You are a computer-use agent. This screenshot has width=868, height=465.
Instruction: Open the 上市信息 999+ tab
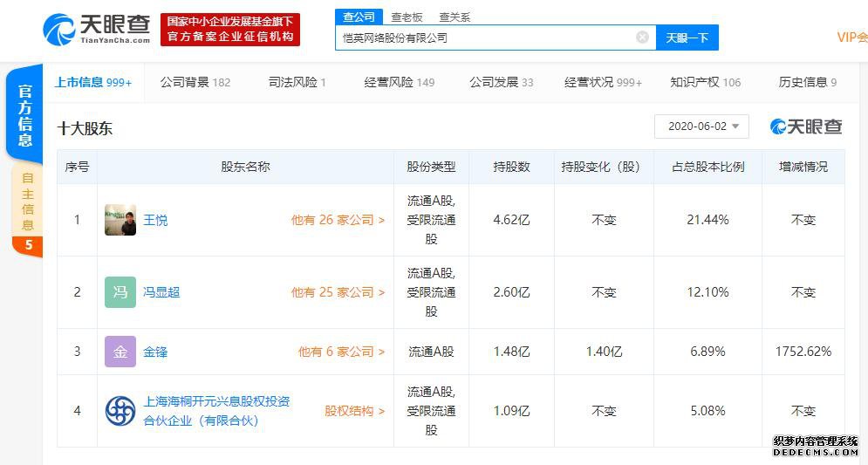tap(93, 83)
